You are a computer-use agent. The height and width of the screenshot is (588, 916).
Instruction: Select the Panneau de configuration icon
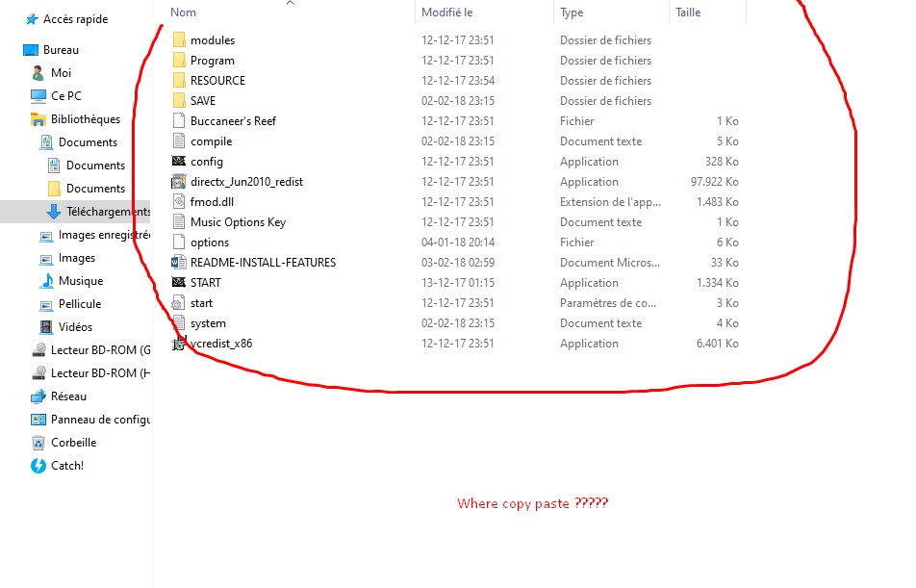pos(38,420)
